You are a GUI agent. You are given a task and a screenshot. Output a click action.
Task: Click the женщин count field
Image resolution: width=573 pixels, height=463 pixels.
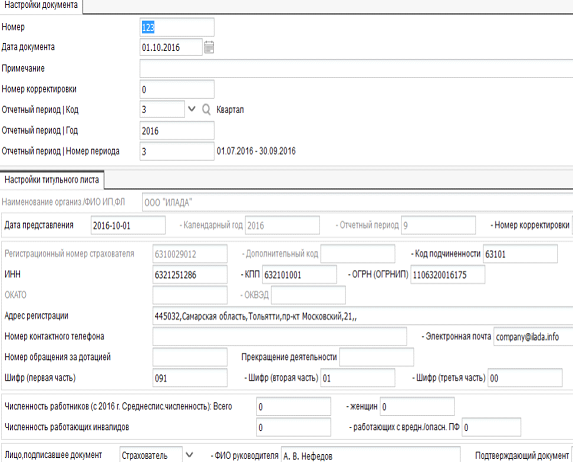point(417,407)
